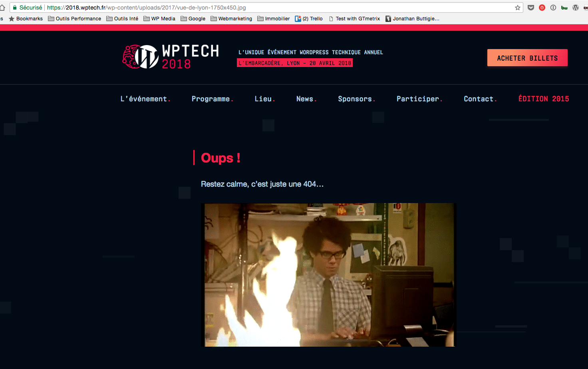Visit the ÉDITION 2015 link
This screenshot has width=588, height=369.
tap(544, 99)
